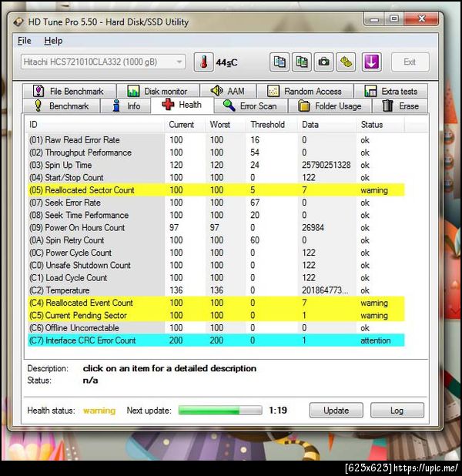The image size is (462, 476).
Task: Click the HD Tune Pro title icon
Action: (x=18, y=22)
